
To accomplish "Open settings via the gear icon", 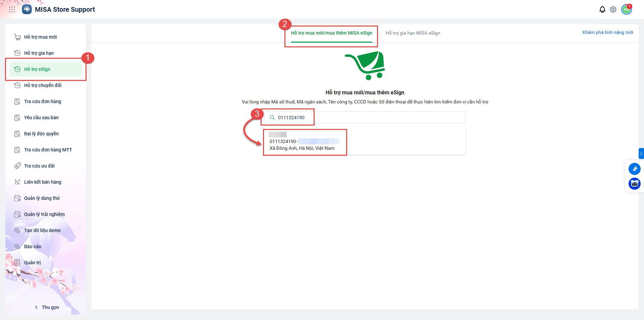I will tap(613, 9).
